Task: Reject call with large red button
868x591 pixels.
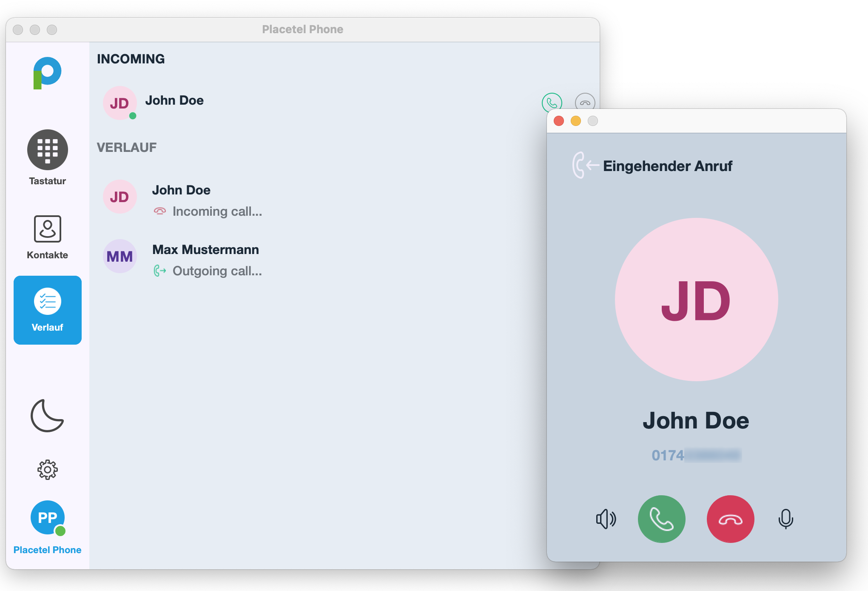Action: pos(730,519)
